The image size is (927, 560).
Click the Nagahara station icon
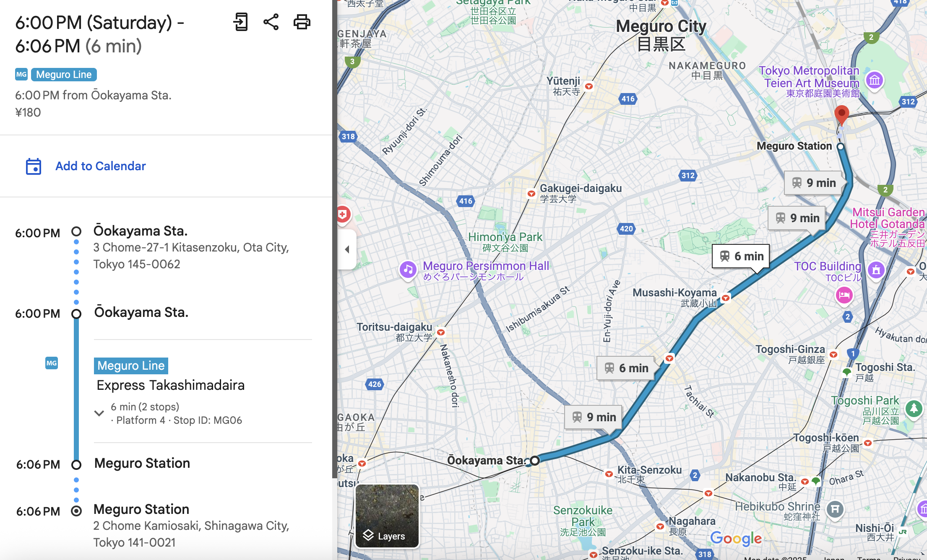click(660, 526)
